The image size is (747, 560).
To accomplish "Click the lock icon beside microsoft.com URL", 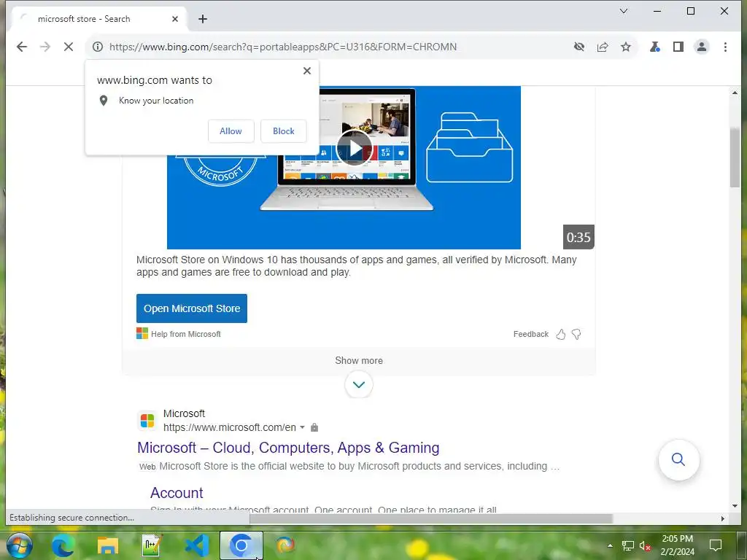I will pyautogui.click(x=314, y=427).
